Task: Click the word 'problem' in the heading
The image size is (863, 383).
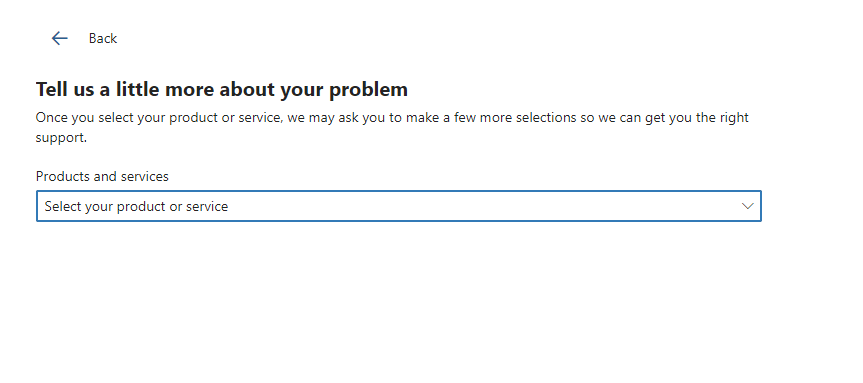Action: click(368, 89)
